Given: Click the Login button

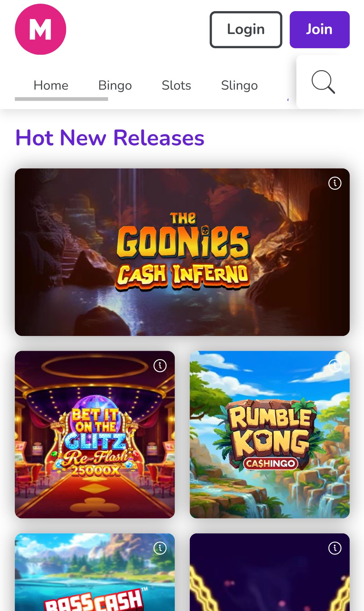Looking at the screenshot, I should (246, 30).
